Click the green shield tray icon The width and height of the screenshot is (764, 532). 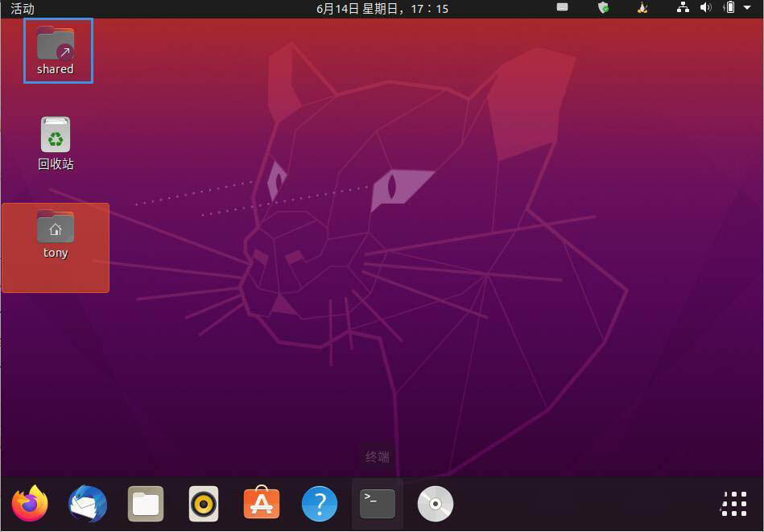tap(603, 7)
